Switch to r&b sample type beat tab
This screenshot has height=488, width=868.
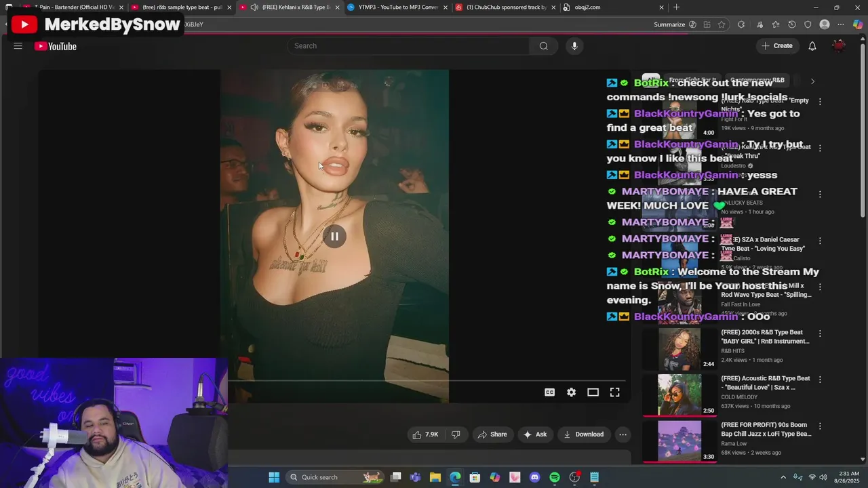point(179,7)
